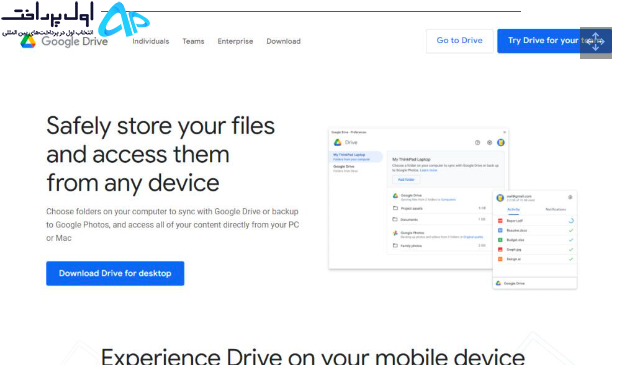Click the 'Experience Drive on your mobile device' heading

(313, 356)
